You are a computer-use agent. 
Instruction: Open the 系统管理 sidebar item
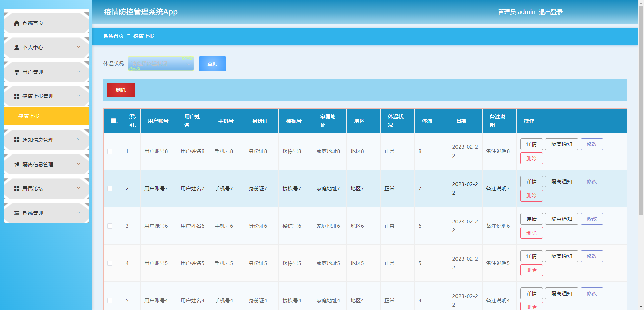coord(46,213)
